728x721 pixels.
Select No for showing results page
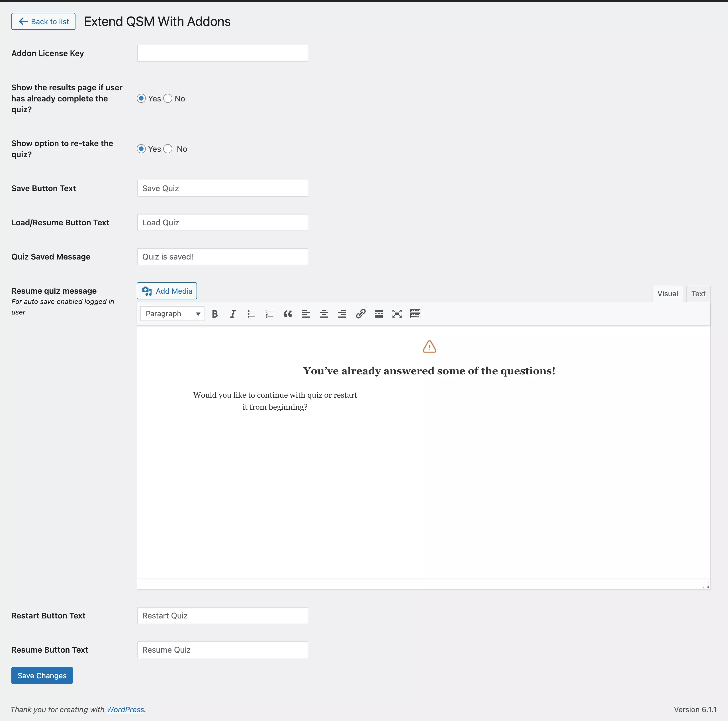tap(168, 98)
